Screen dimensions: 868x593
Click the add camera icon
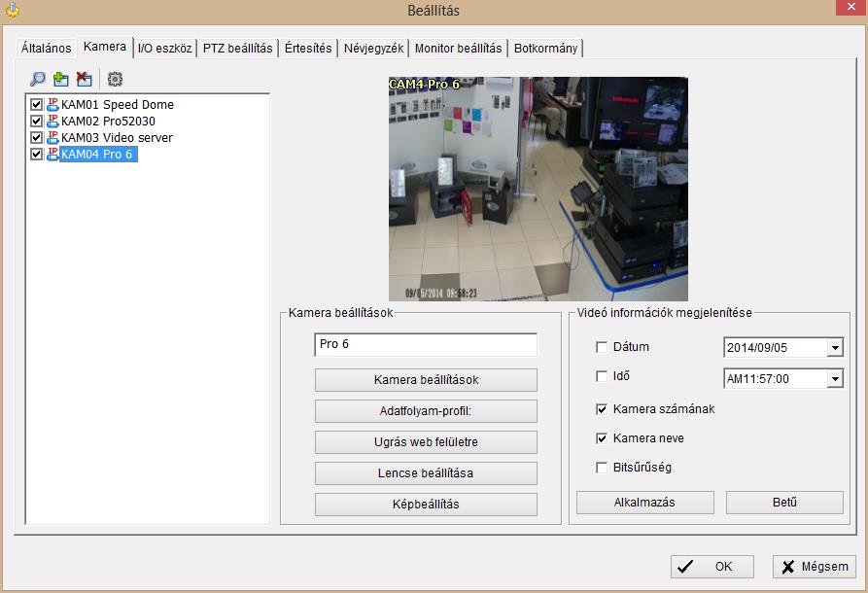(61, 79)
